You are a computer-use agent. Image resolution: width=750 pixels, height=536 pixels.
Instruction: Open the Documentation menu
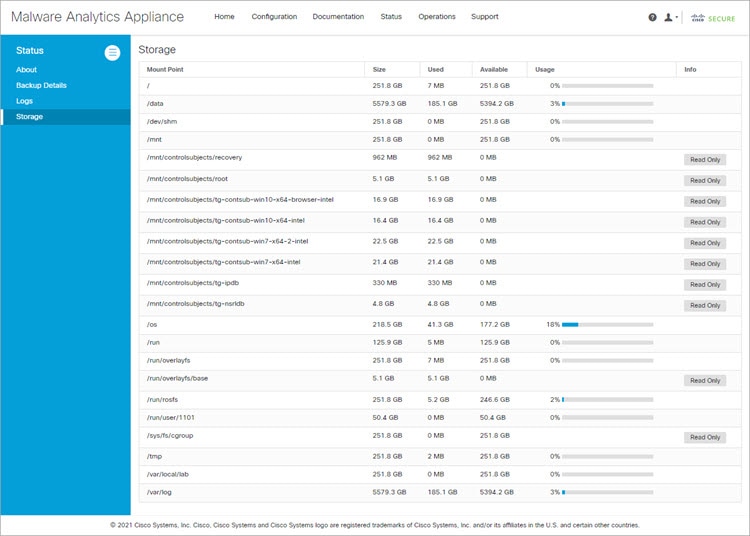(338, 16)
